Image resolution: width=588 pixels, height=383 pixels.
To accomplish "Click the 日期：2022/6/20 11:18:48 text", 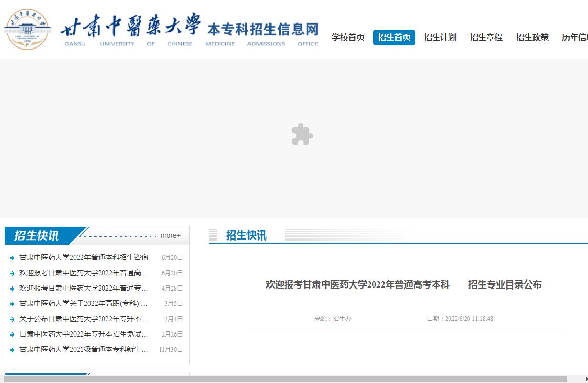I will (x=460, y=319).
